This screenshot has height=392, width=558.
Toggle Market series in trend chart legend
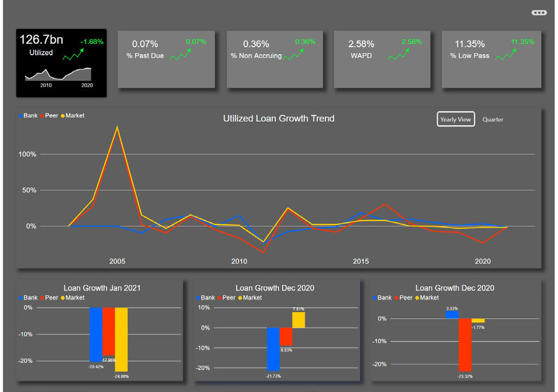72,116
